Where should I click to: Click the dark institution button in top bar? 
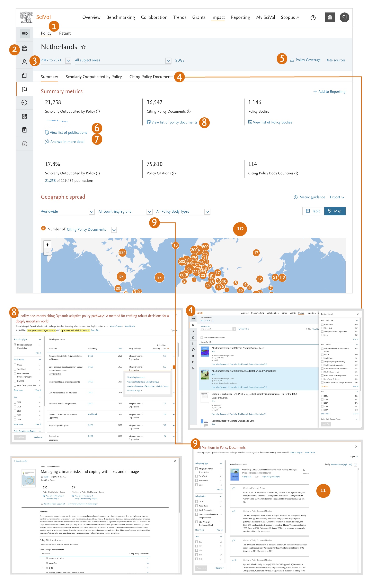point(330,17)
